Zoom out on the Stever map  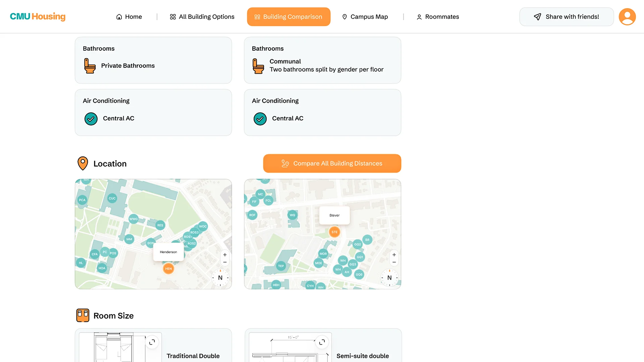394,262
